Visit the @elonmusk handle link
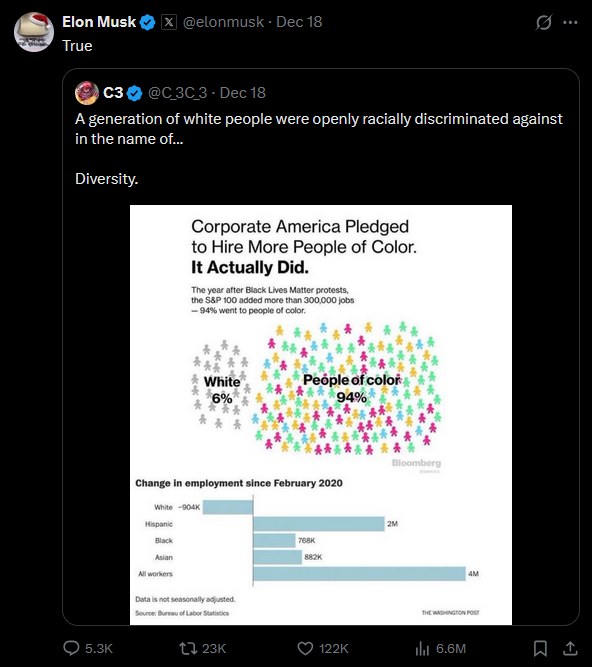This screenshot has width=592, height=667. tap(223, 22)
